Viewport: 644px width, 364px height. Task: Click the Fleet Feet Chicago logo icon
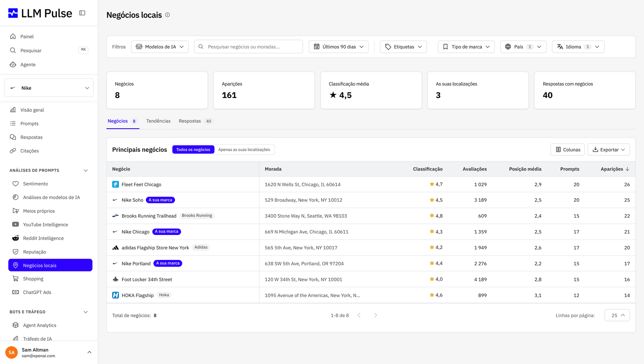[x=116, y=184]
